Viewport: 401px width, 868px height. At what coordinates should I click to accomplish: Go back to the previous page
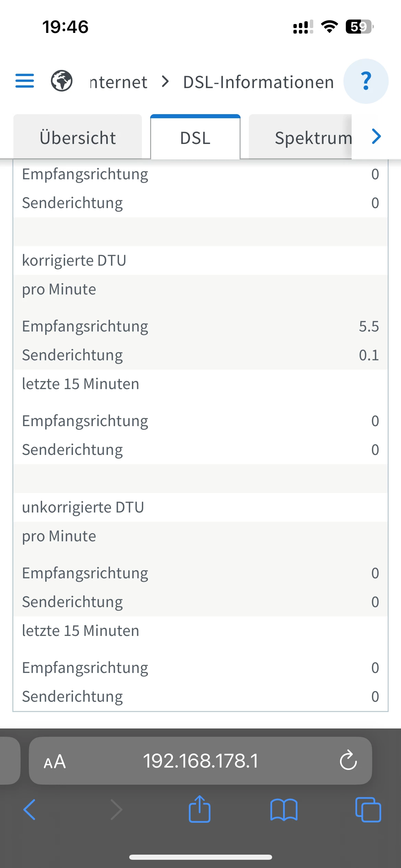(x=29, y=810)
